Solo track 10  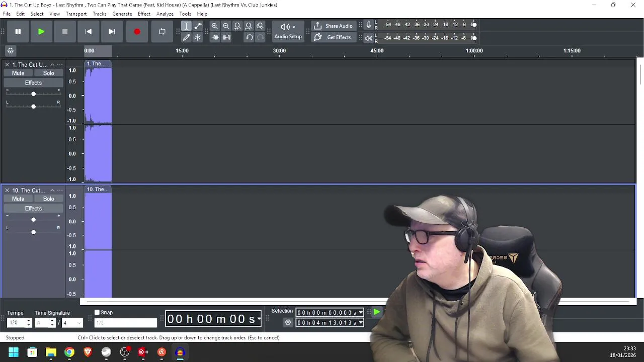pyautogui.click(x=48, y=199)
